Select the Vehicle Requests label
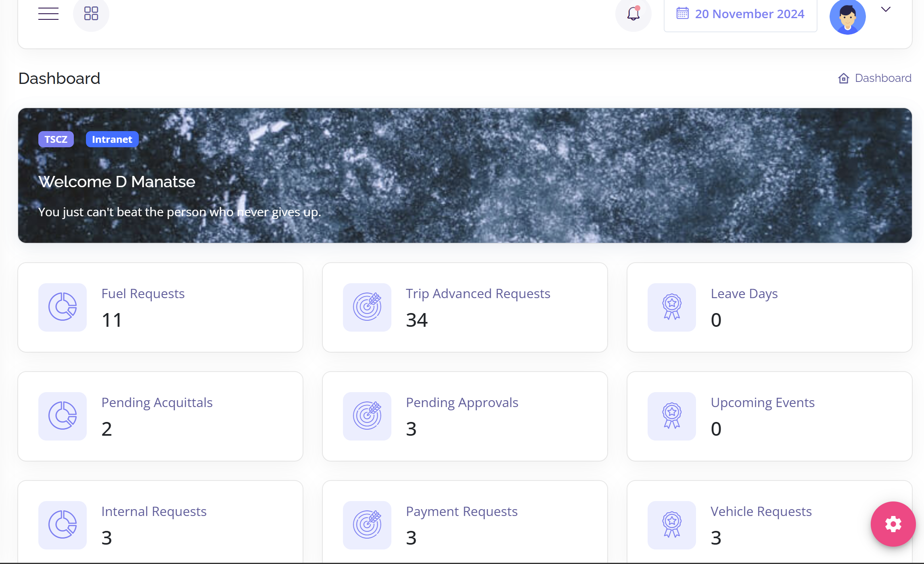Image resolution: width=924 pixels, height=564 pixels. [x=761, y=511]
